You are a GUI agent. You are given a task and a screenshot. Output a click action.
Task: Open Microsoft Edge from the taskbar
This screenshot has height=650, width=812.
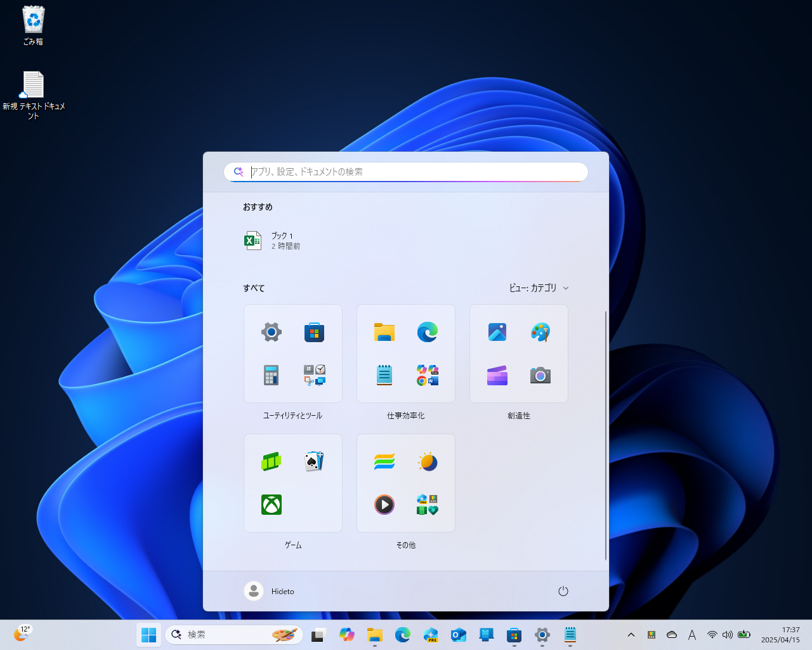click(403, 635)
